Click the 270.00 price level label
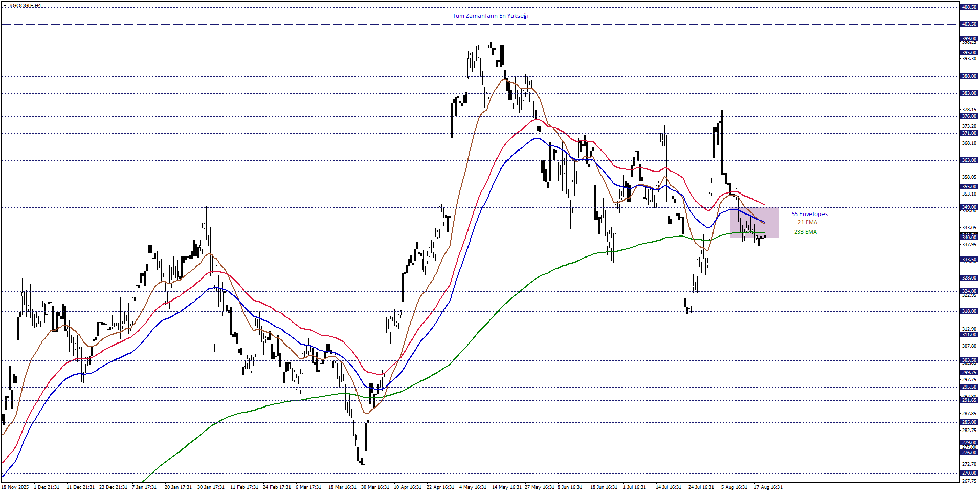Image resolution: width=980 pixels, height=493 pixels. [x=969, y=473]
